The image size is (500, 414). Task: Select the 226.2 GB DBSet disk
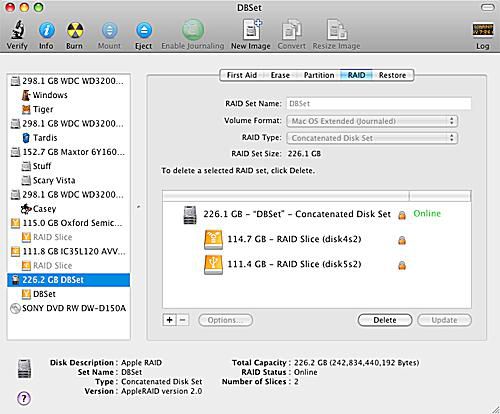69,280
